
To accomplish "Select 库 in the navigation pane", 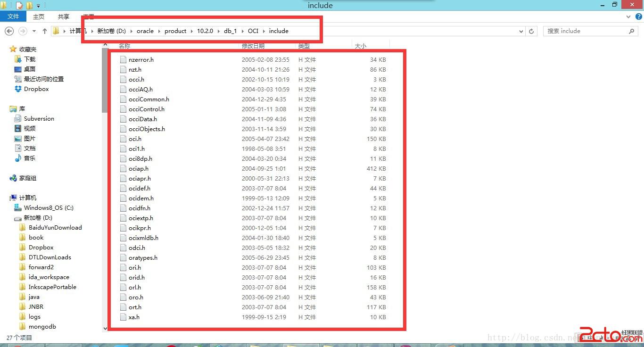I will (22, 108).
